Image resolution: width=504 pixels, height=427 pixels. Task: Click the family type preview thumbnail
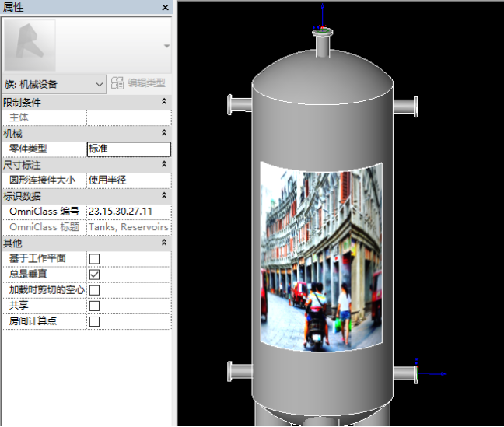(30, 46)
